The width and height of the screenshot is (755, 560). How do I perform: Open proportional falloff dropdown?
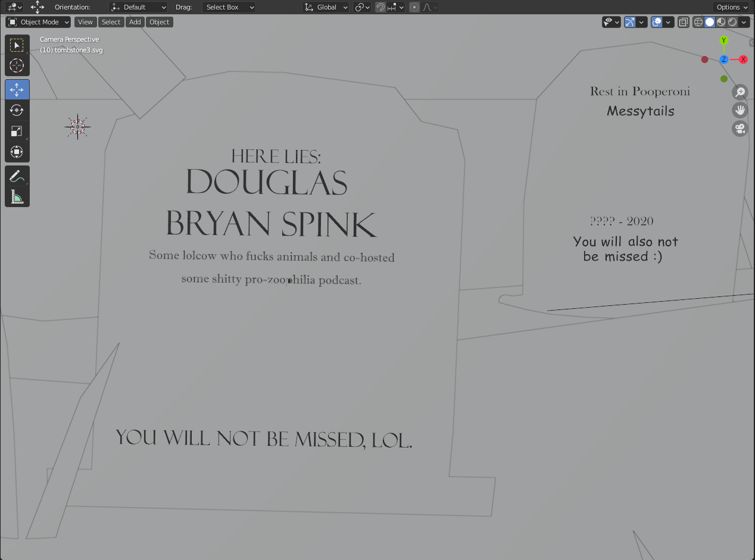pyautogui.click(x=430, y=7)
